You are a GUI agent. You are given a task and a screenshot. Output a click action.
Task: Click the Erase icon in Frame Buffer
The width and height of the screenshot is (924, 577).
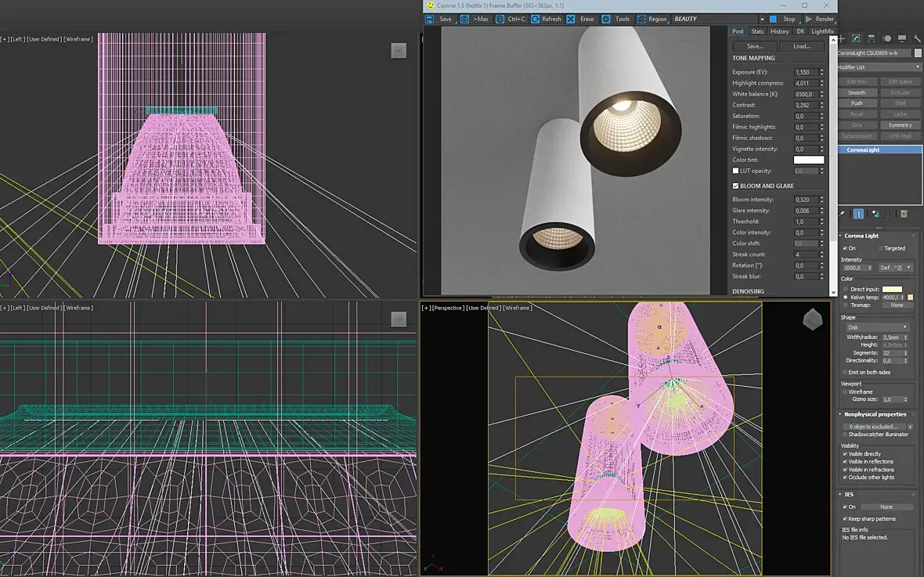(571, 19)
